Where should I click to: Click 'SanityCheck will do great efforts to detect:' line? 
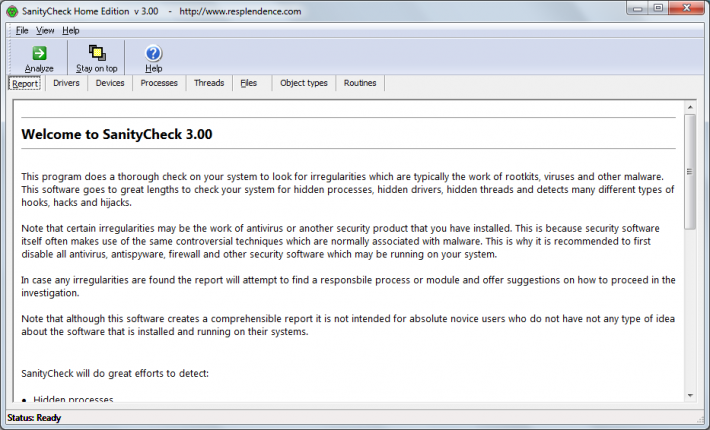(115, 373)
